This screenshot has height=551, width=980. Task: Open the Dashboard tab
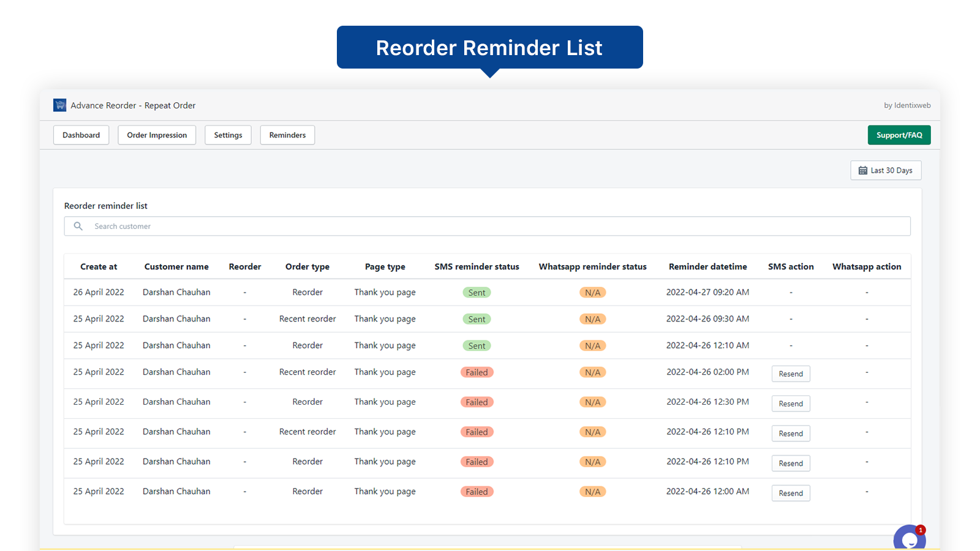(81, 135)
